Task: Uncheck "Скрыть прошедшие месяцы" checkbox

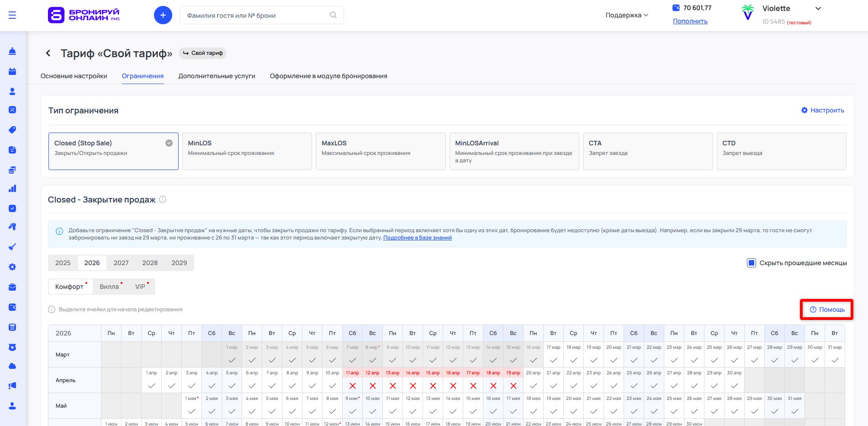Action: (x=751, y=263)
